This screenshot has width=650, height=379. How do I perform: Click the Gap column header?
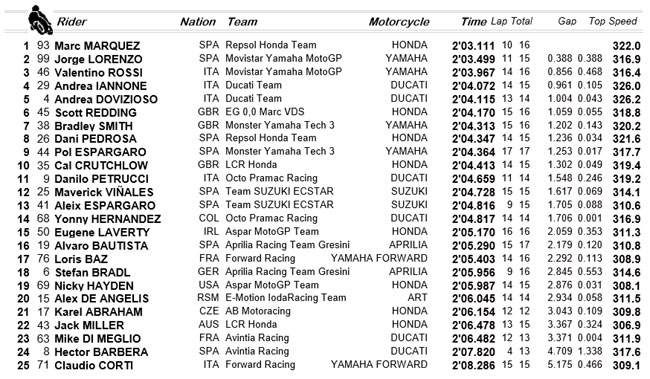[x=567, y=21]
